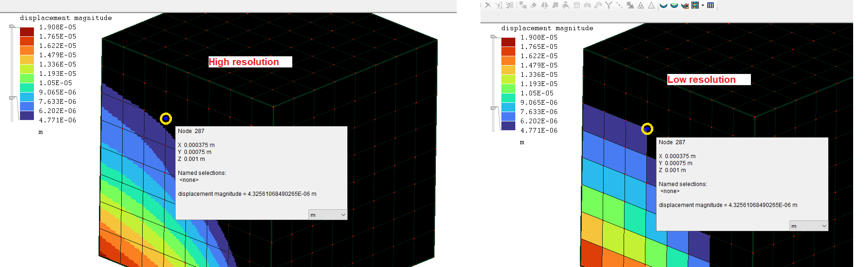This screenshot has width=868, height=267.
Task: Click the 'Low resolution' label
Action: 702,80
